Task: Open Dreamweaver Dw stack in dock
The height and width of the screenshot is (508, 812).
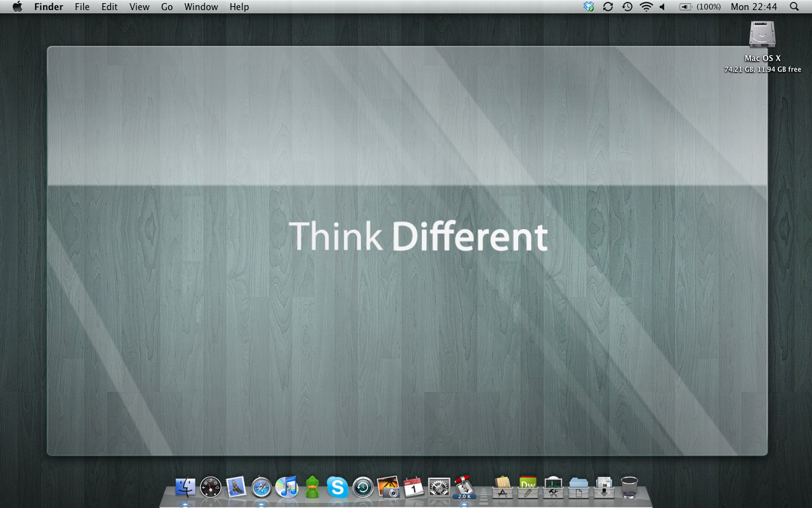Action: pyautogui.click(x=528, y=488)
